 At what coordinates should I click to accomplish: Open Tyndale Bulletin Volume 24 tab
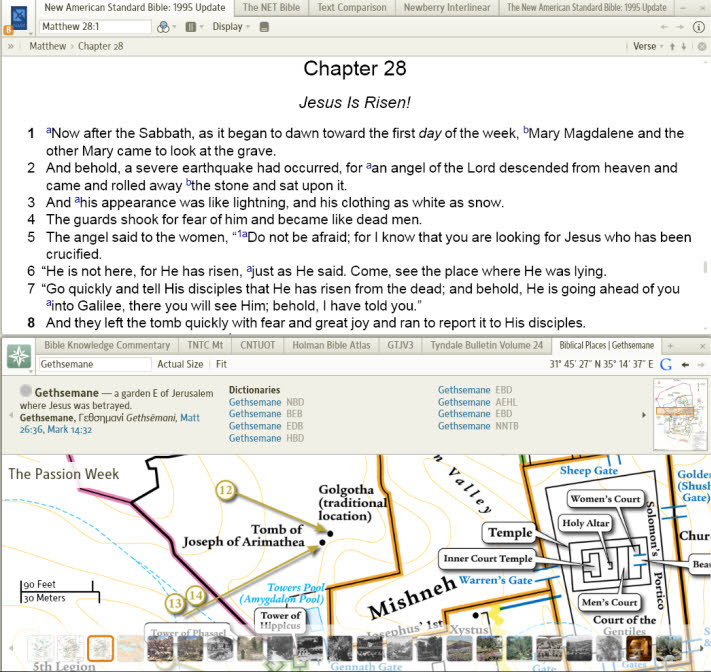(x=487, y=346)
